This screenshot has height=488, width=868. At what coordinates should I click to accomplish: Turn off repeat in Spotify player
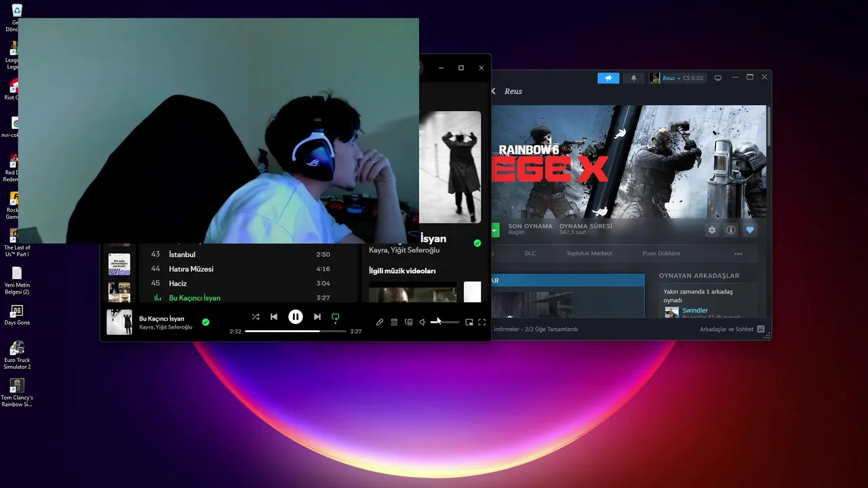[x=335, y=317]
